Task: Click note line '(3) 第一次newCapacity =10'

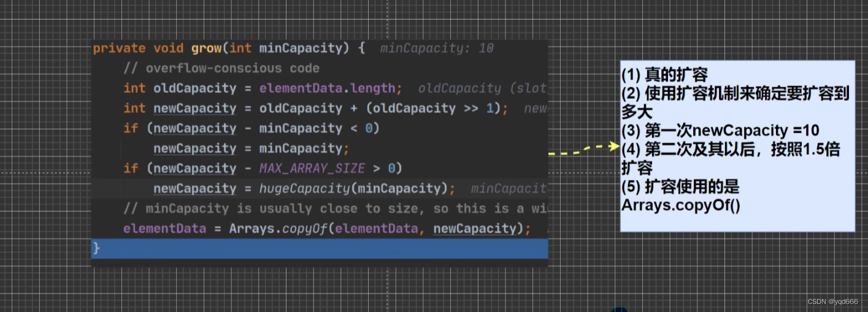Action: point(720,130)
